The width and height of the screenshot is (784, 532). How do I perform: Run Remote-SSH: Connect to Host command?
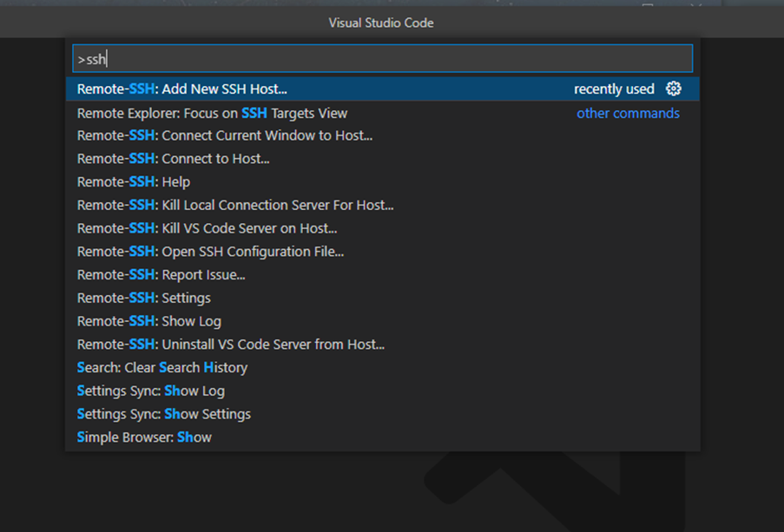383,159
